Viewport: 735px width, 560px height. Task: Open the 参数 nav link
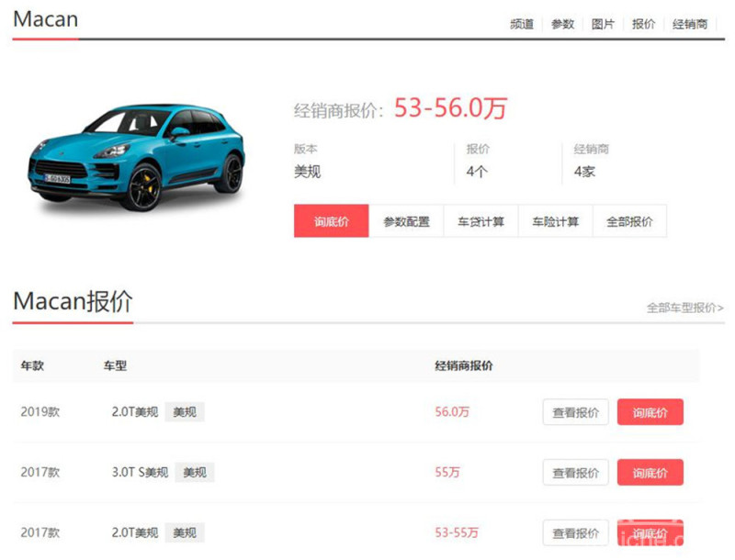tap(562, 24)
